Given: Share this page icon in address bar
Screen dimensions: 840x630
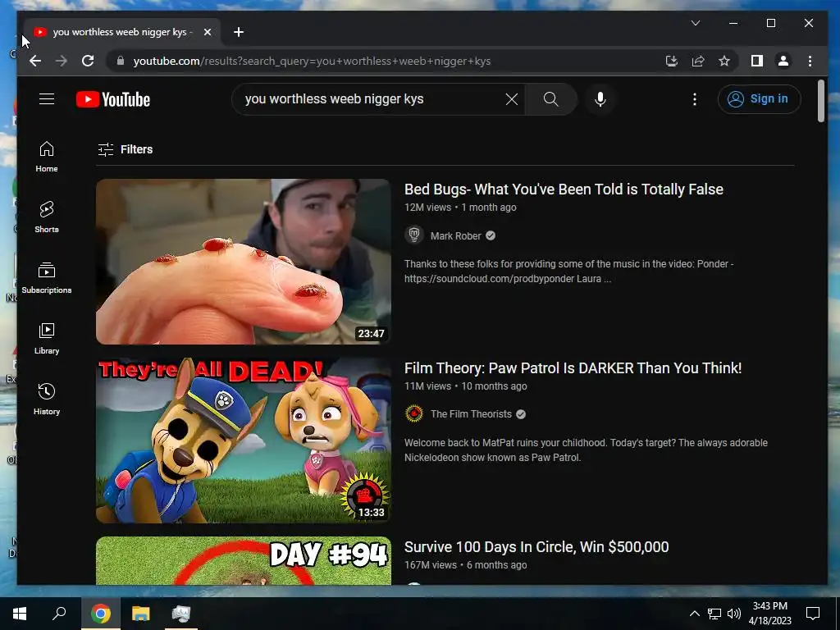Looking at the screenshot, I should pyautogui.click(x=698, y=61).
